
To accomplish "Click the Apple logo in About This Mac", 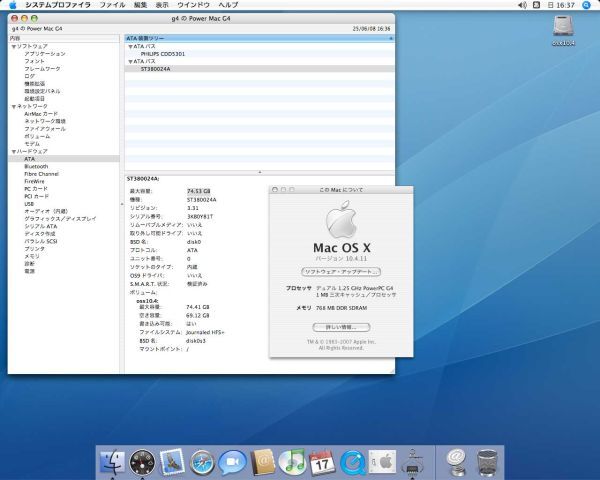I will 341,219.
